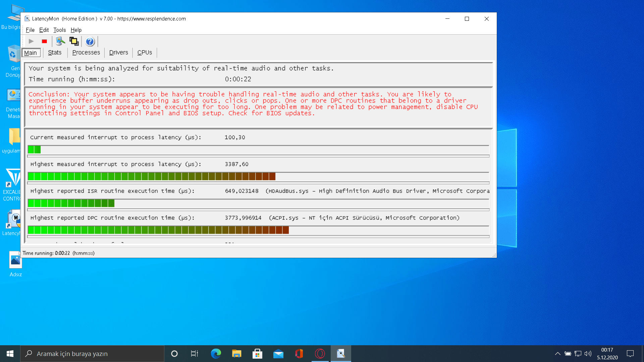Show hidden system tray icons chevron

[557, 354]
